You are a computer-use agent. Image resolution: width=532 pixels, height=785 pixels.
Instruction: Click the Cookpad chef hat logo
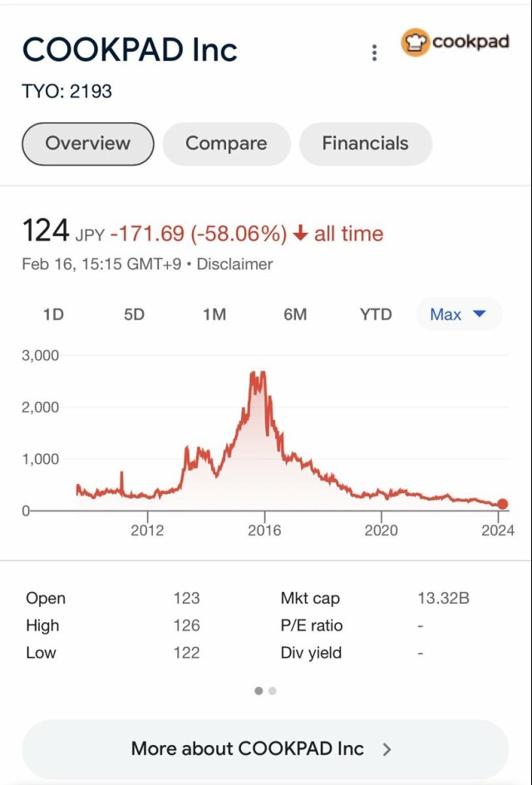415,42
